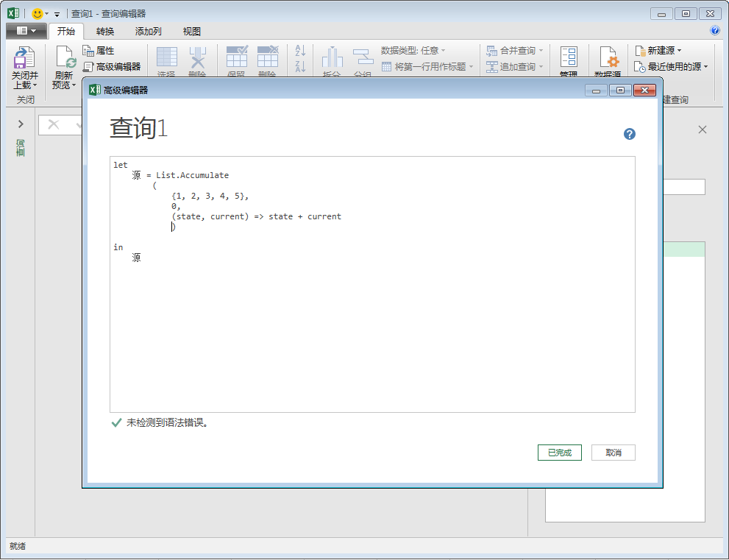Click the 取消 (Cancel) button
Image resolution: width=729 pixels, height=560 pixels.
613,452
